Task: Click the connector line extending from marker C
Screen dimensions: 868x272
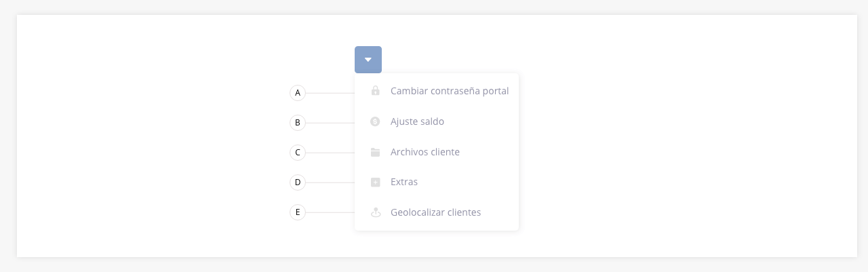Action: pos(330,153)
